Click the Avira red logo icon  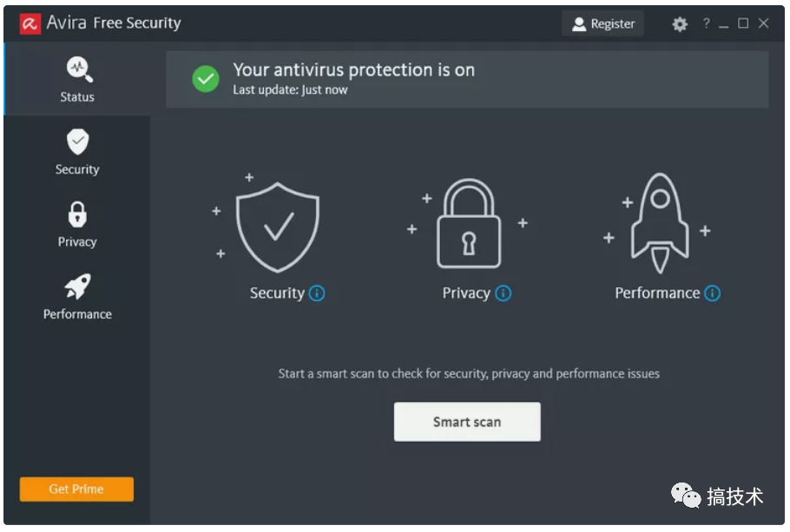click(30, 23)
